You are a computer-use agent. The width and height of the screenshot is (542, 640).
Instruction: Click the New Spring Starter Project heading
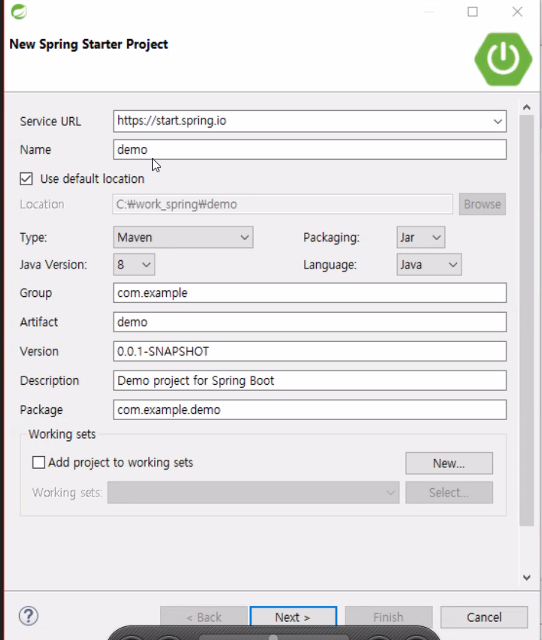[x=89, y=44]
